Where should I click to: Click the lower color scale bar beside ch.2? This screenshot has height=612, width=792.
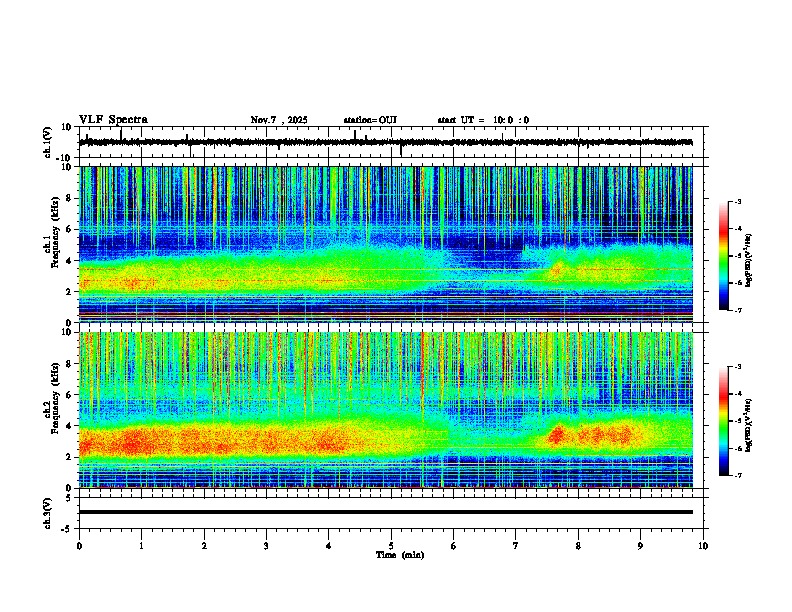pyautogui.click(x=724, y=421)
